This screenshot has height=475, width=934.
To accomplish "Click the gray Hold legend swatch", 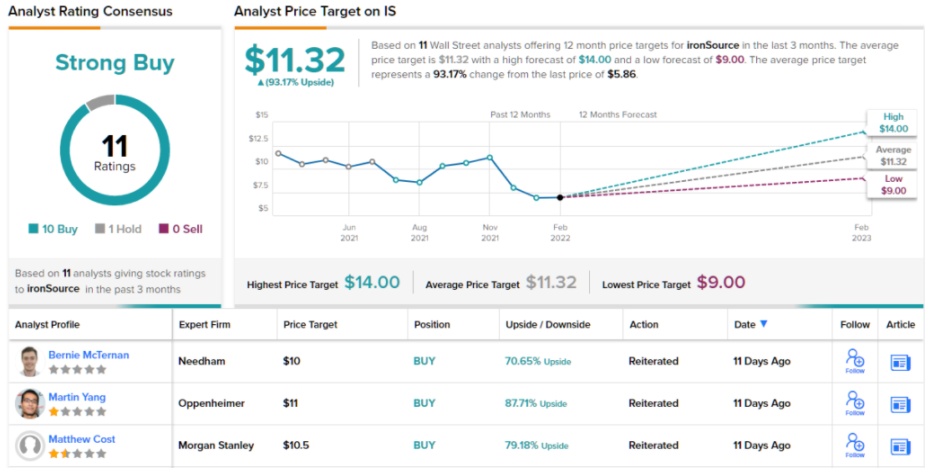I will (x=100, y=229).
